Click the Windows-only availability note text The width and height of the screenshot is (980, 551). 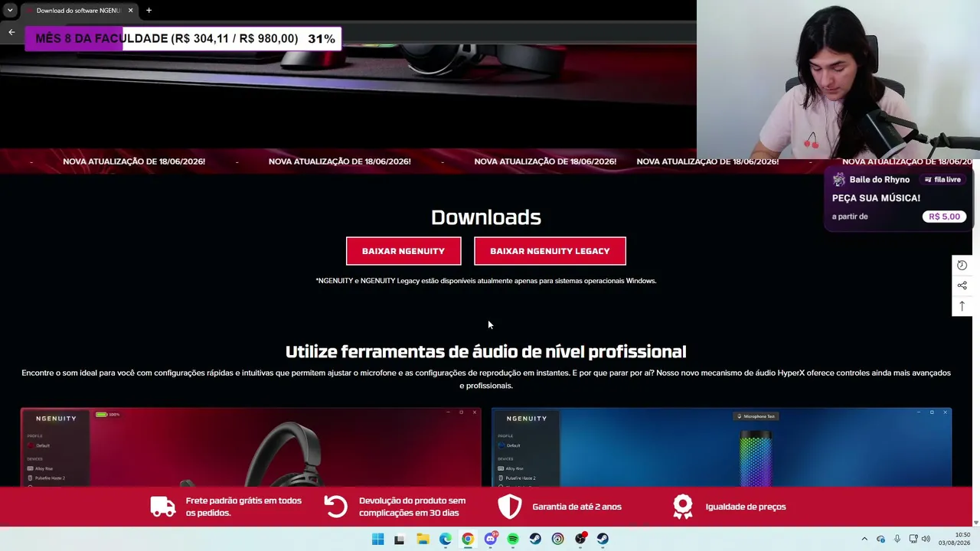point(486,281)
